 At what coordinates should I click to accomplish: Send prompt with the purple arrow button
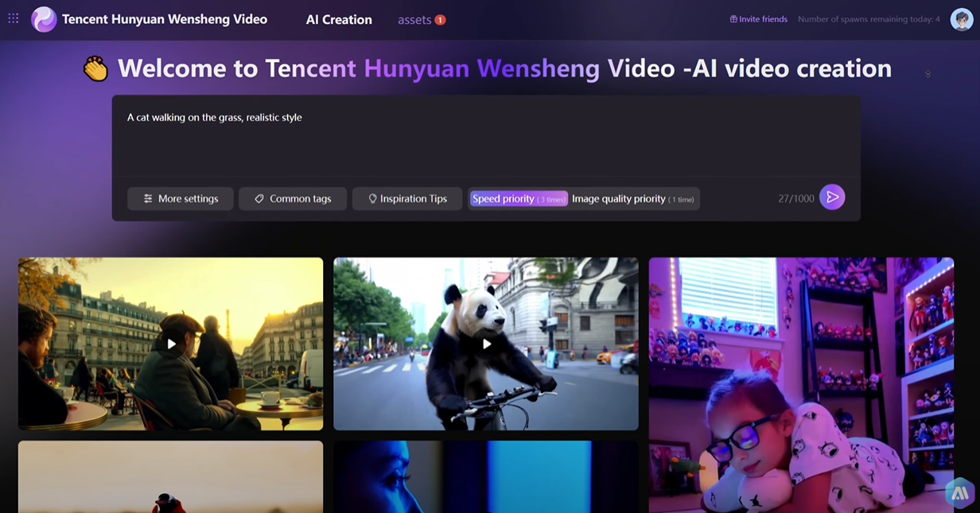[x=832, y=197]
